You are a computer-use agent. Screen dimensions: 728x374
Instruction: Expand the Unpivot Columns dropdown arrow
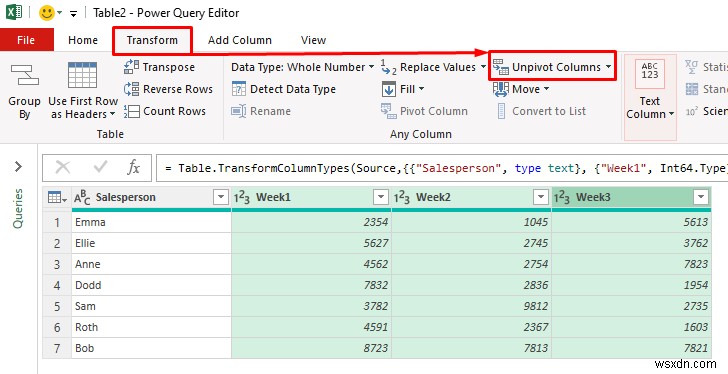[x=608, y=67]
